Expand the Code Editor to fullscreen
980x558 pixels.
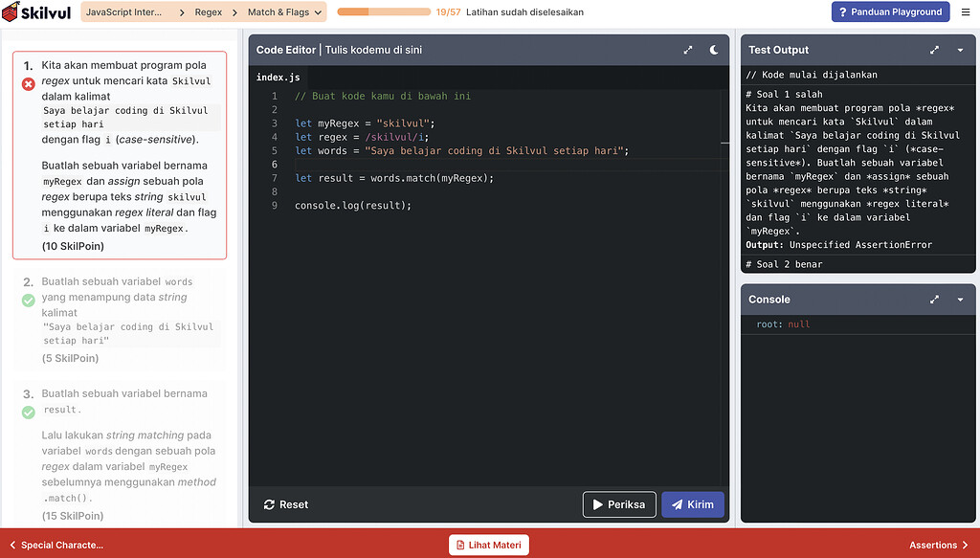point(687,50)
